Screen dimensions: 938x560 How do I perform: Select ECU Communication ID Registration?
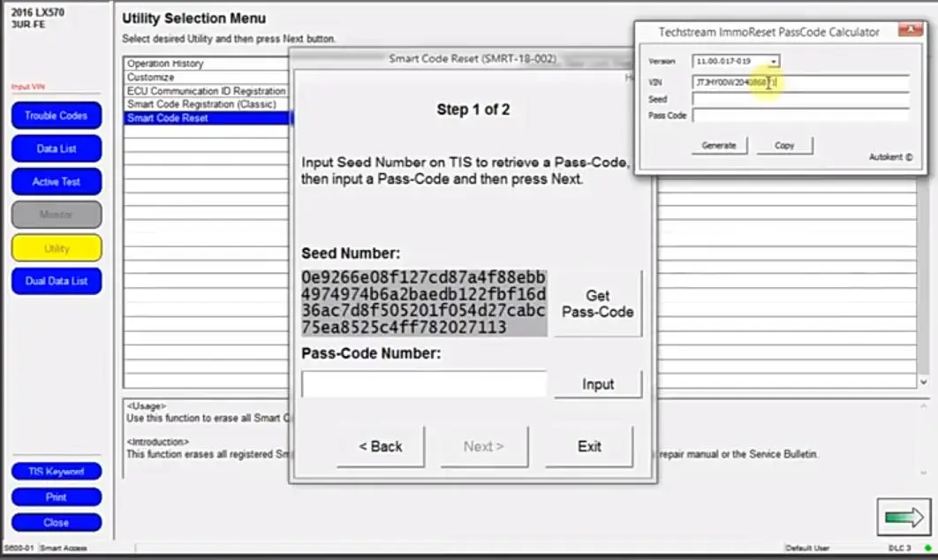207,91
